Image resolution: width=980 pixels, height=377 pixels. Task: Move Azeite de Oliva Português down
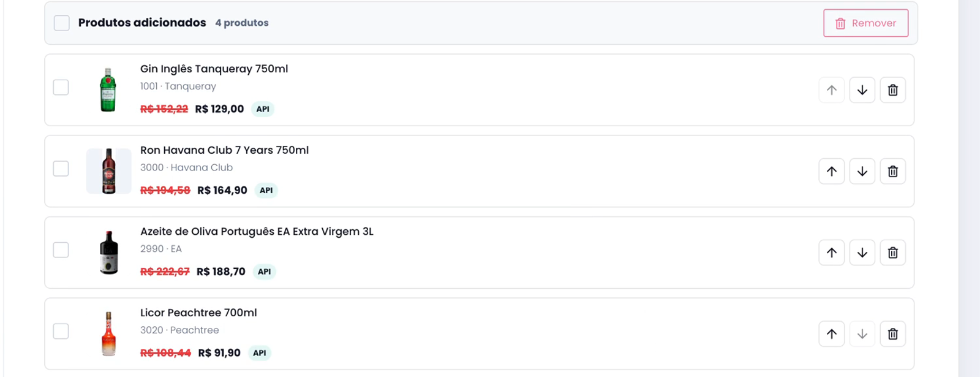coord(862,253)
